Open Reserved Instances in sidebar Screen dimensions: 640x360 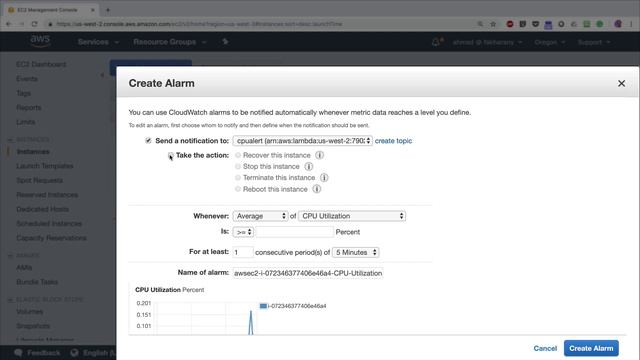pos(47,195)
